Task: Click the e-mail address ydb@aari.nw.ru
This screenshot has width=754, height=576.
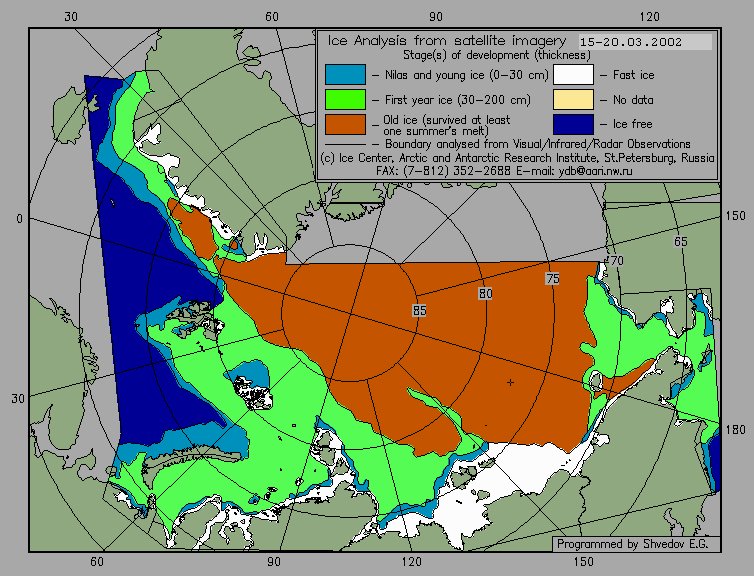Action: pos(595,171)
